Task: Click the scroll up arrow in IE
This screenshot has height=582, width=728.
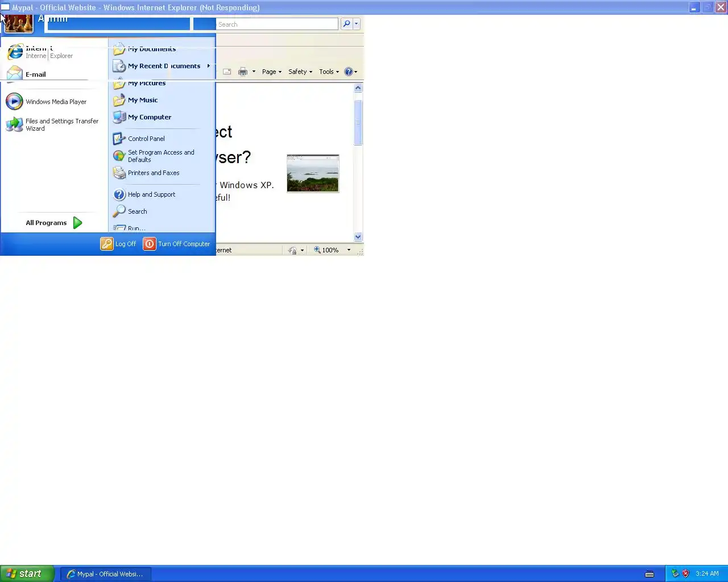Action: pyautogui.click(x=358, y=88)
